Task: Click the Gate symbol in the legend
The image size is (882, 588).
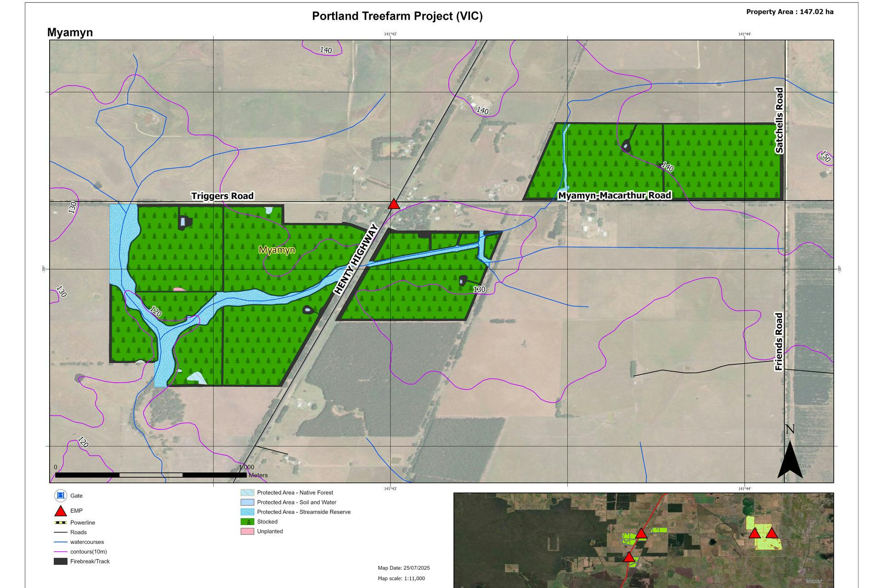Action: [61, 496]
